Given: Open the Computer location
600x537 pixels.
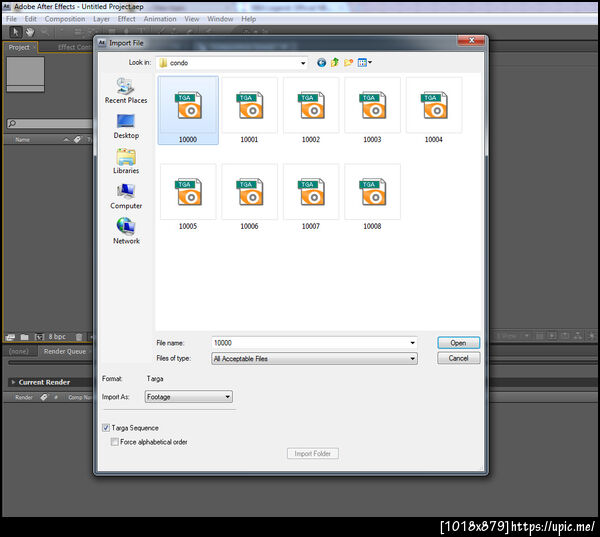Looking at the screenshot, I should [126, 197].
